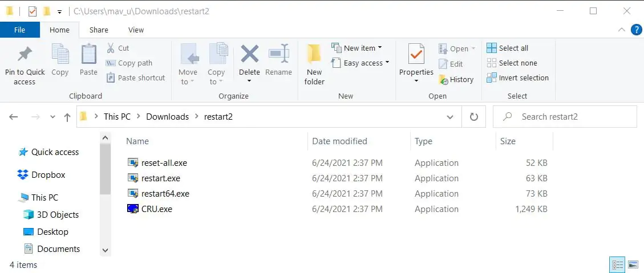Switch to large icons view in status bar

(x=633, y=264)
